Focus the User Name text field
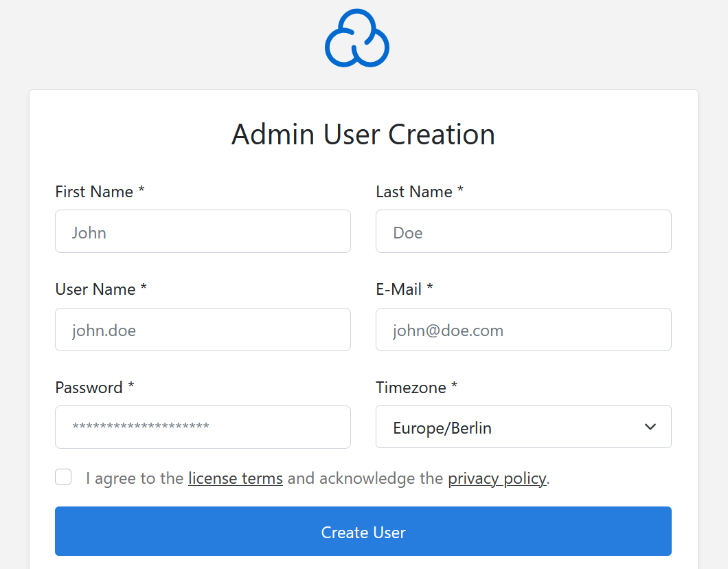The image size is (728, 569). [203, 330]
